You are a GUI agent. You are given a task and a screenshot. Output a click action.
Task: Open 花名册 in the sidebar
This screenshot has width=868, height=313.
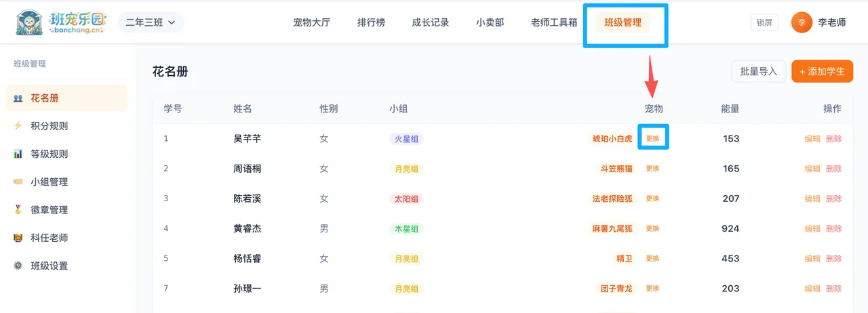(66, 98)
